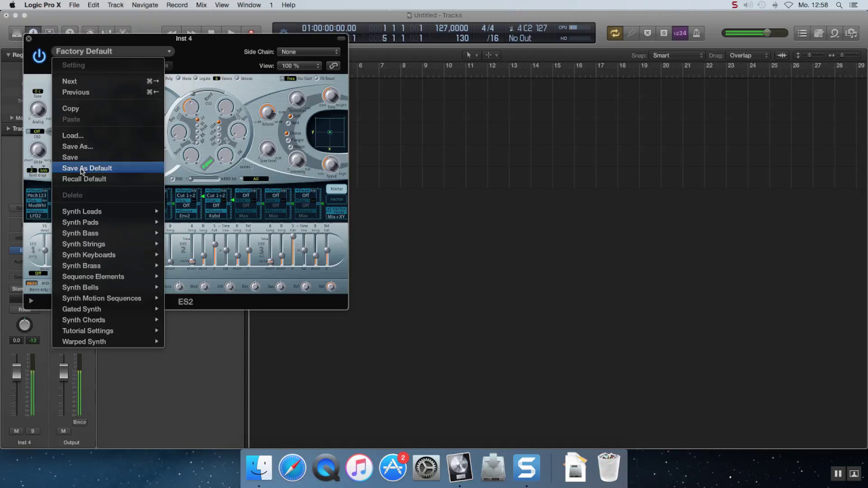868x488 pixels.
Task: Toggle the 1234 Count-in button
Action: (680, 33)
